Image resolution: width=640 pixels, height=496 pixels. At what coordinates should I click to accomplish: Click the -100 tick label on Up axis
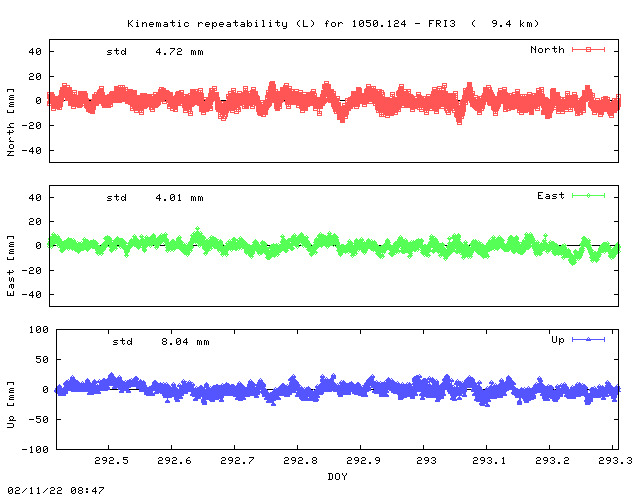36,449
